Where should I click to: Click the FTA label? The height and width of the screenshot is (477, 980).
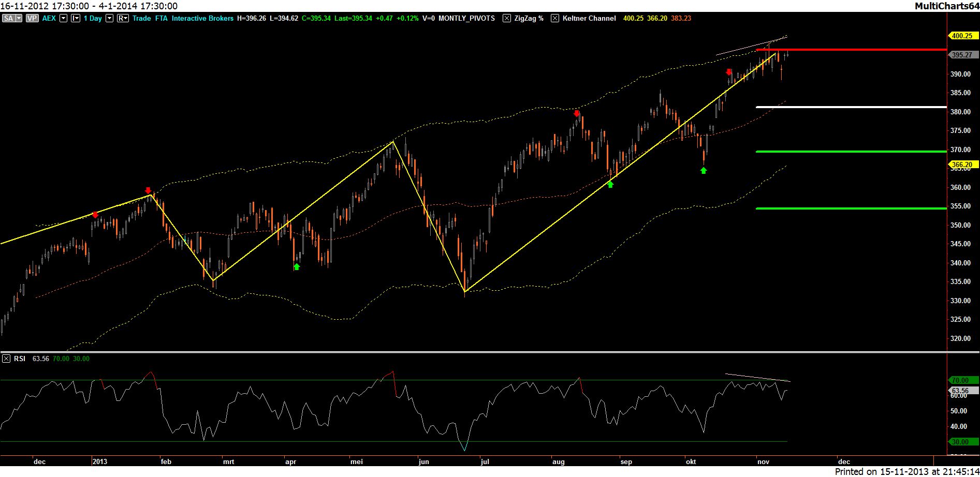click(161, 18)
